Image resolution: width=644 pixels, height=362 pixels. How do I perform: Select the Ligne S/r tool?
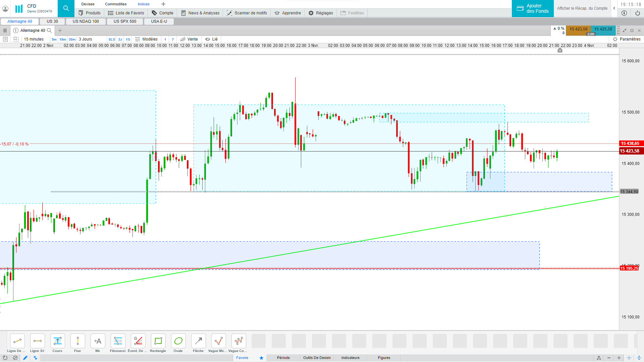click(37, 341)
